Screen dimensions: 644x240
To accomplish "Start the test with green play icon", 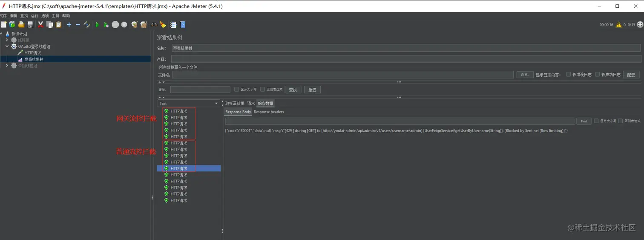I will point(97,25).
